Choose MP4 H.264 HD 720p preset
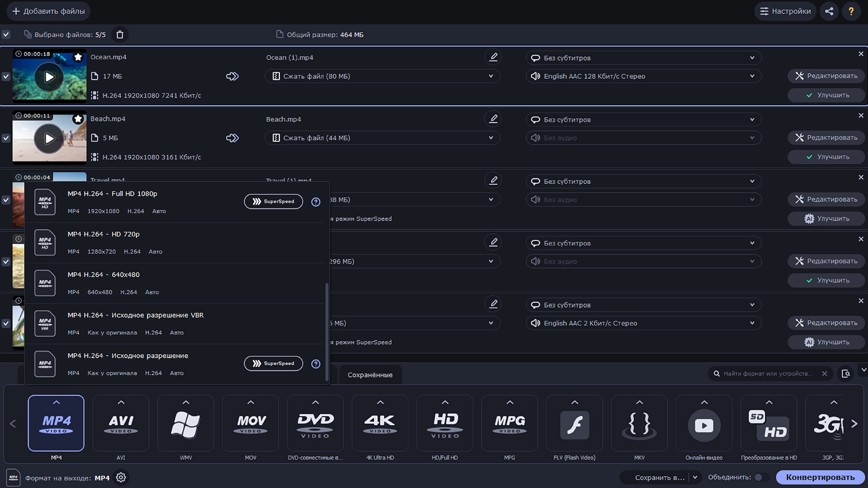 point(176,243)
